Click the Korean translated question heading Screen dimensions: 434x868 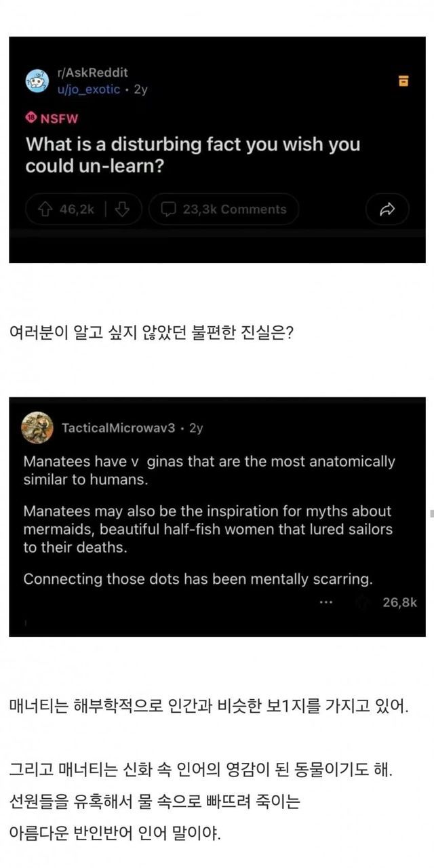(x=151, y=334)
